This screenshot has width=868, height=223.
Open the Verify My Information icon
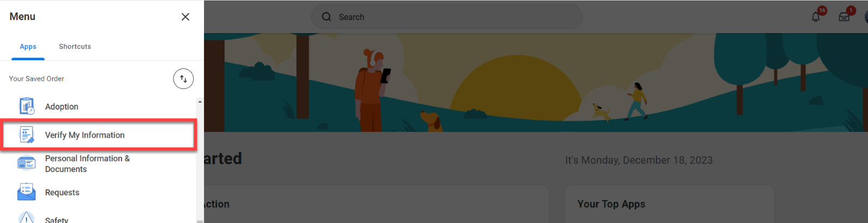(x=27, y=135)
